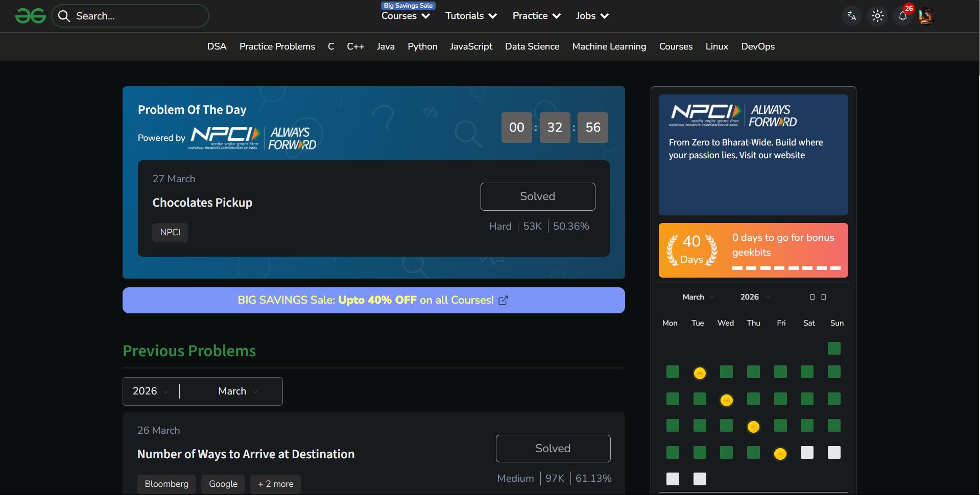Expand the Practice dropdown
The image size is (980, 495).
[x=537, y=16]
